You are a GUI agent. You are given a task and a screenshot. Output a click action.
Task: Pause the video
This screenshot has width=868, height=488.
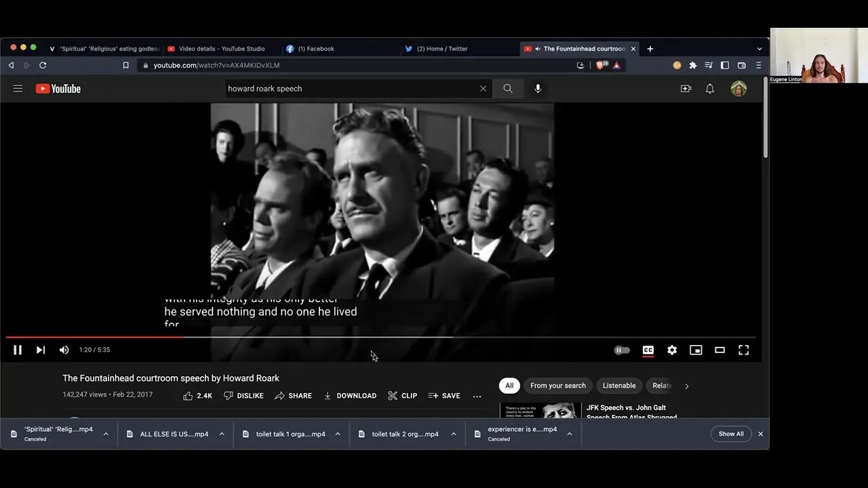click(18, 350)
